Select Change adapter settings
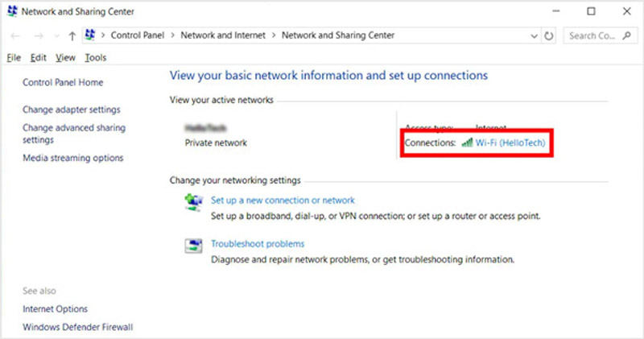 click(72, 110)
